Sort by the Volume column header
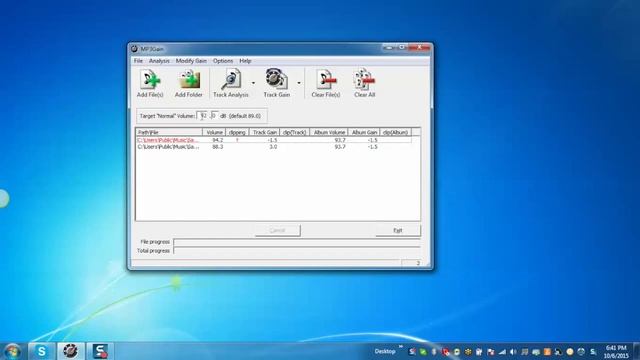The width and height of the screenshot is (640, 360). (x=214, y=132)
